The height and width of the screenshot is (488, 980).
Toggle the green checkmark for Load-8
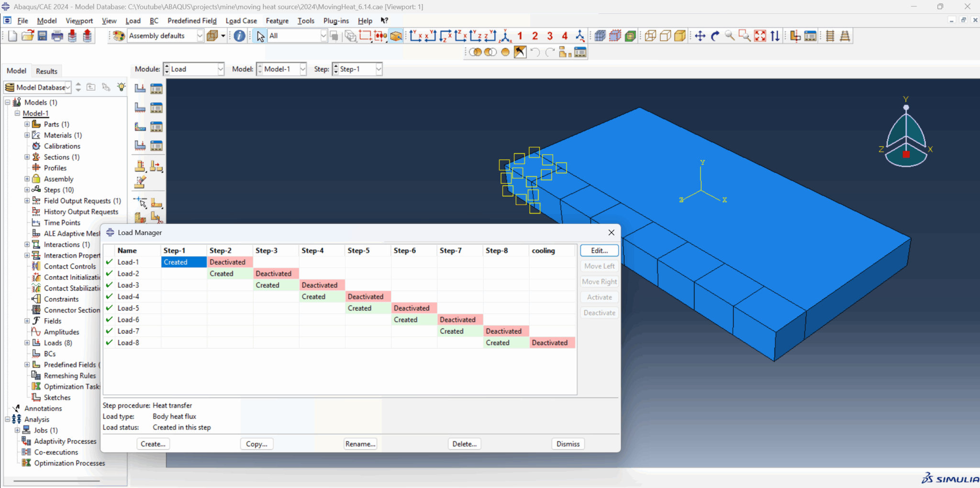coord(109,343)
